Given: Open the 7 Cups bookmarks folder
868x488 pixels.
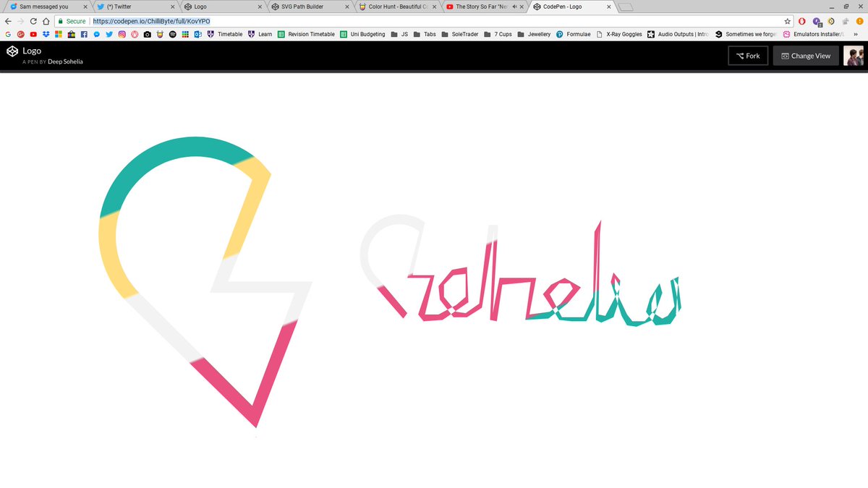Looking at the screenshot, I should (x=498, y=34).
